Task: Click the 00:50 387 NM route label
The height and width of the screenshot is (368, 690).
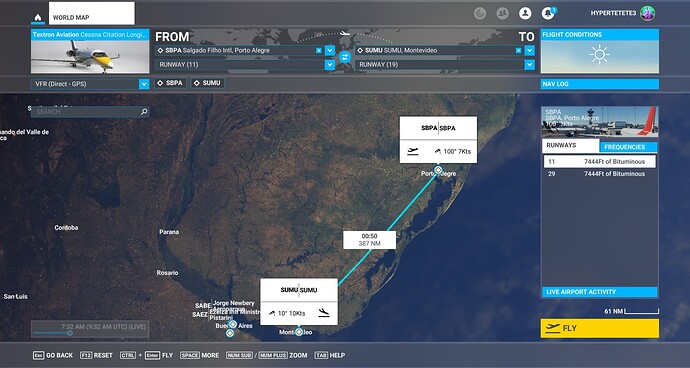Action: tap(369, 240)
